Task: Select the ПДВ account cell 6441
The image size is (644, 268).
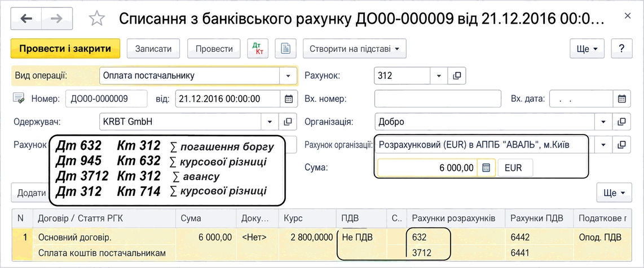Action: [x=540, y=253]
